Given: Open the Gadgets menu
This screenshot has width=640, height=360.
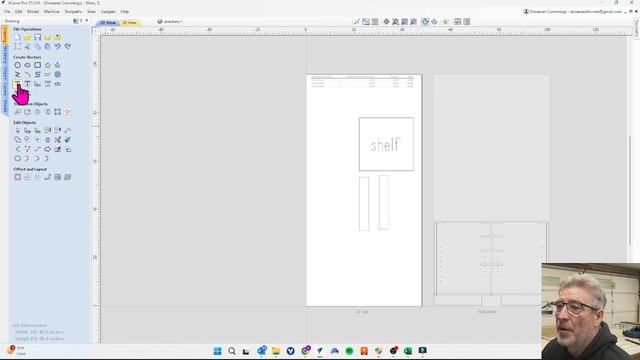Looking at the screenshot, I should tap(108, 11).
